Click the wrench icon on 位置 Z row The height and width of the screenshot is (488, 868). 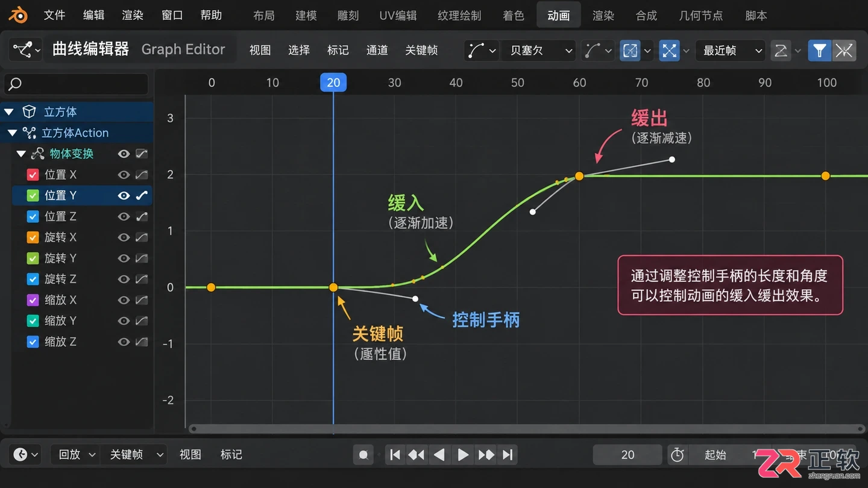142,216
